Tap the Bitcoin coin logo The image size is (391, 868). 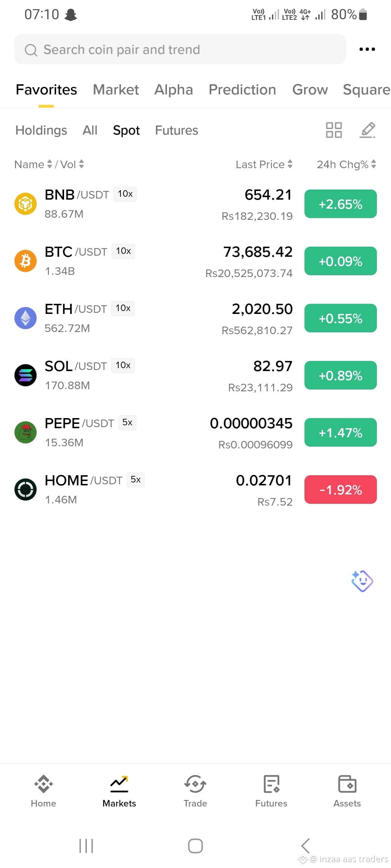coord(25,261)
